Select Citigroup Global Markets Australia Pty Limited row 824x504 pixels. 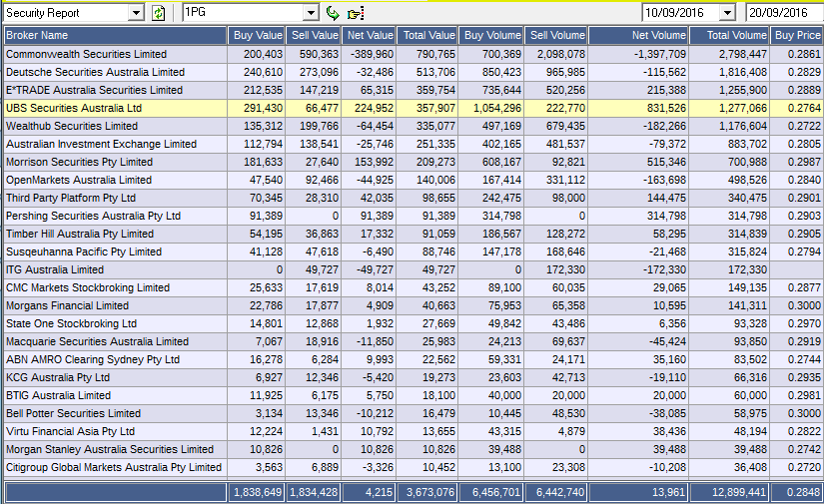coord(412,467)
